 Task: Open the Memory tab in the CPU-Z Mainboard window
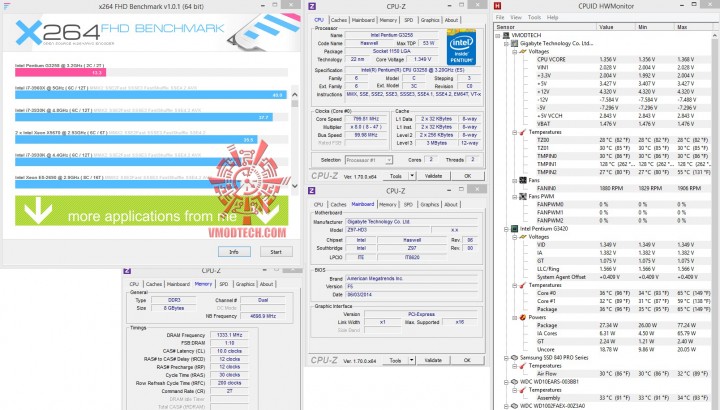388,205
